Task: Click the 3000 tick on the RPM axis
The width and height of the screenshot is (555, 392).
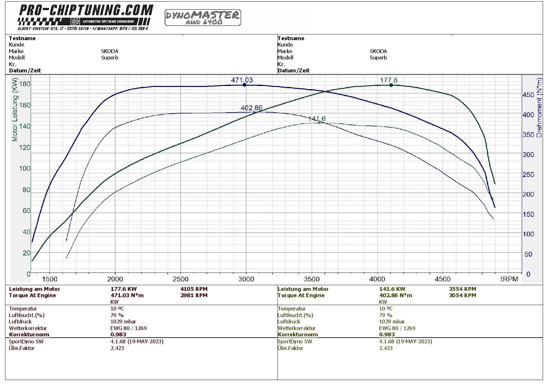Action: pyautogui.click(x=246, y=279)
